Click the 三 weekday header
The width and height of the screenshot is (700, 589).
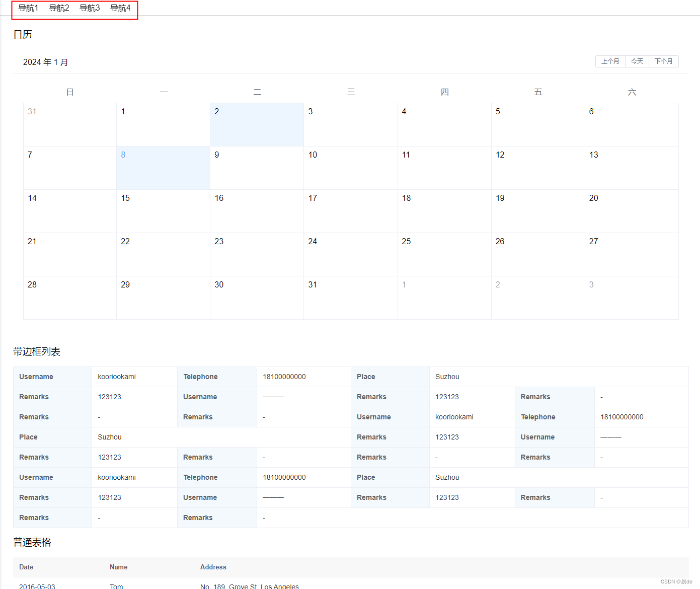351,92
